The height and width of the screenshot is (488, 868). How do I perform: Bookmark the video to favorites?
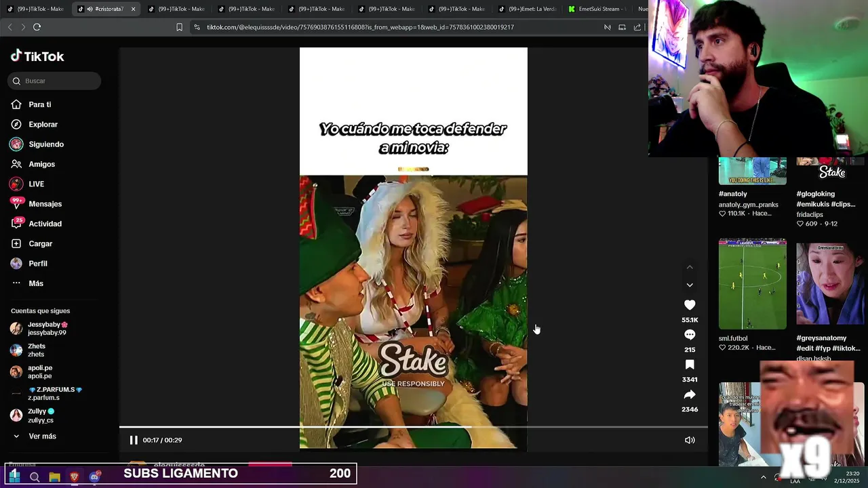point(690,365)
